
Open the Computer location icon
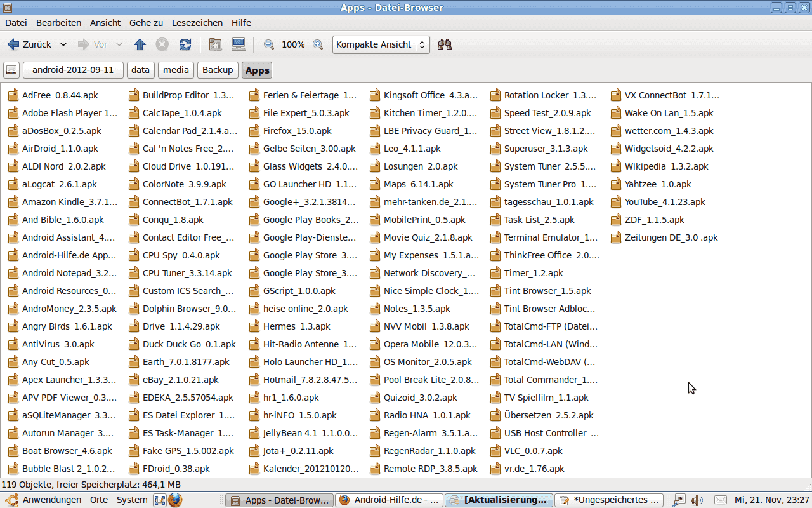pos(238,44)
